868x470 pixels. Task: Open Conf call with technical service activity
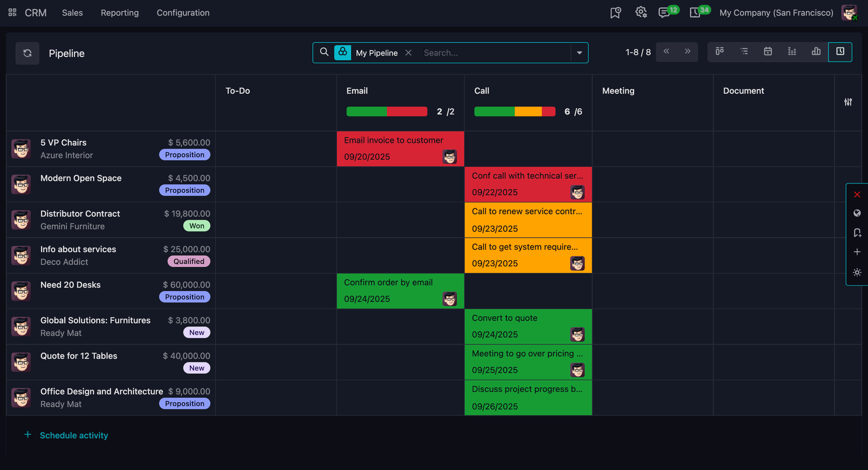point(528,184)
